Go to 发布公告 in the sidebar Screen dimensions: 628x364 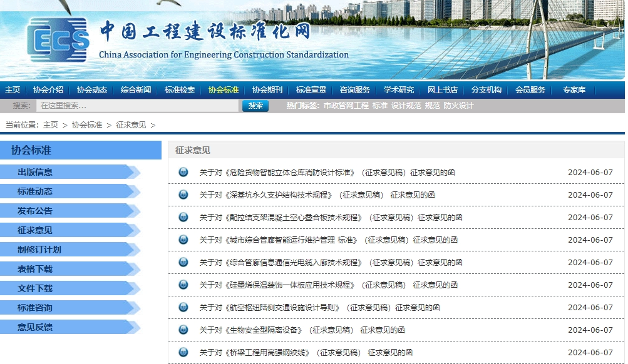[35, 211]
